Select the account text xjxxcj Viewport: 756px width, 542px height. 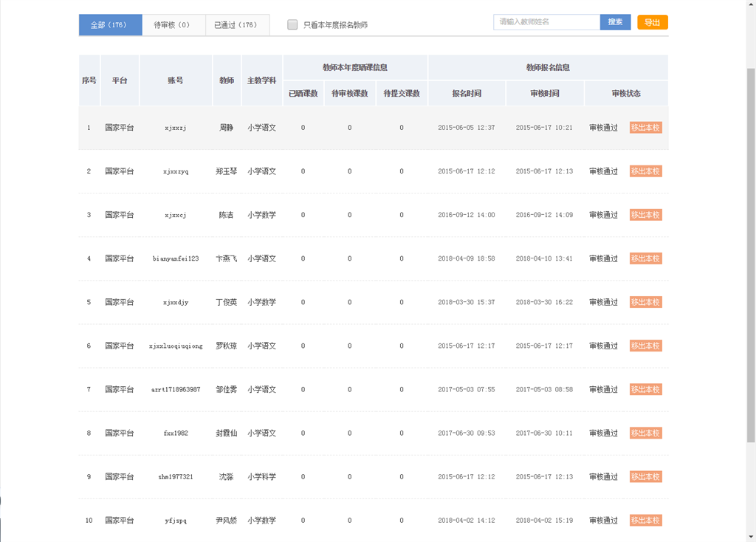coord(176,215)
